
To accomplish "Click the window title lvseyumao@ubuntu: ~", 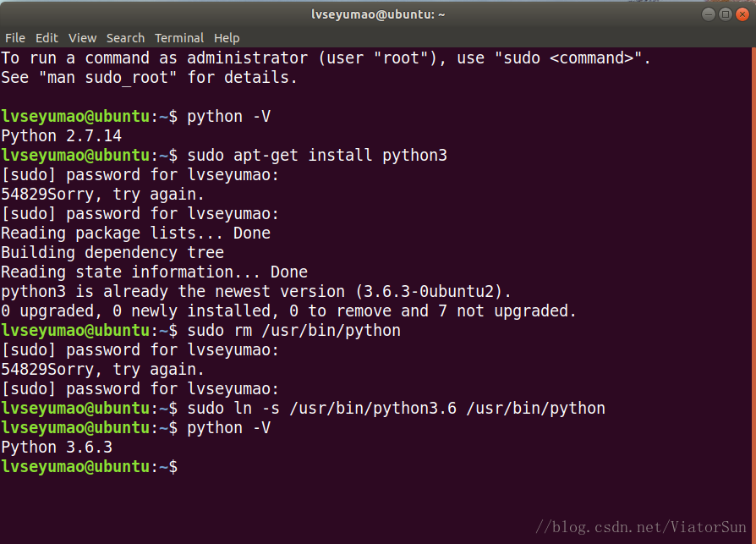I will tap(378, 14).
